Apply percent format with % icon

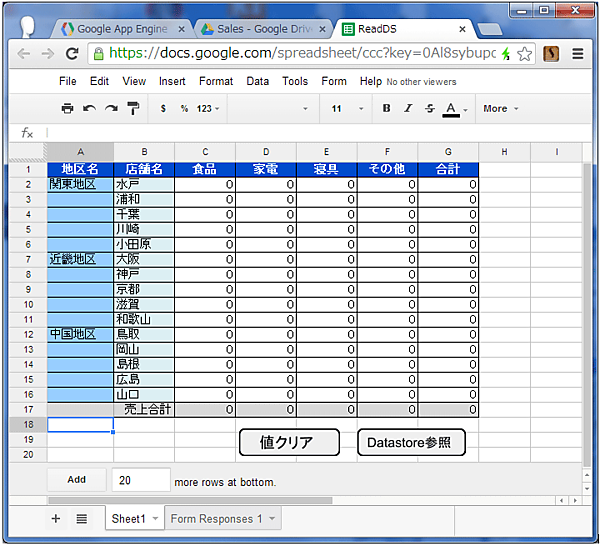click(184, 108)
